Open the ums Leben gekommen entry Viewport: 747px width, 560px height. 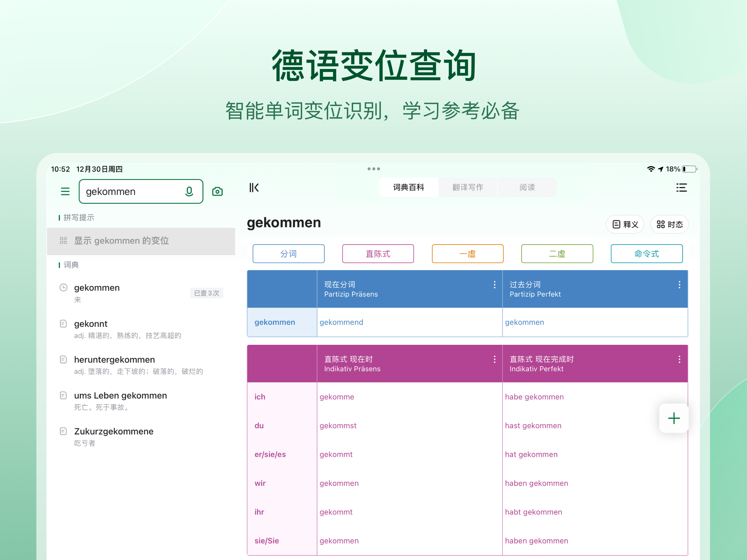(x=141, y=401)
